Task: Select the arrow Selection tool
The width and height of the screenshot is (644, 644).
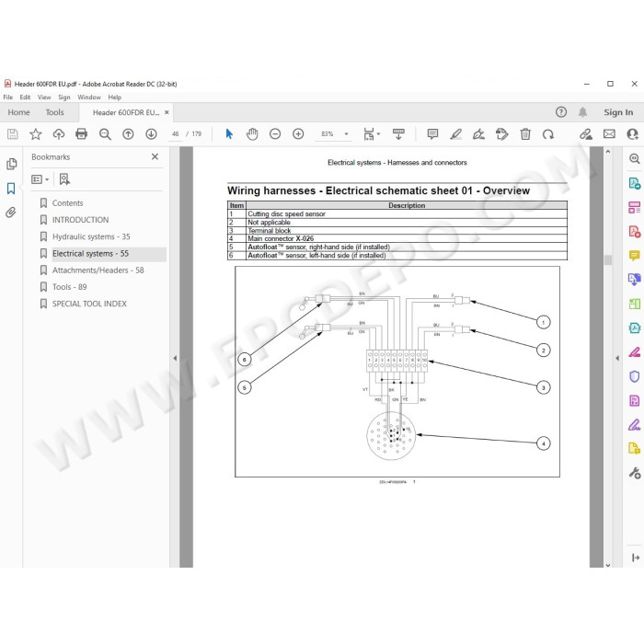Action: click(229, 134)
